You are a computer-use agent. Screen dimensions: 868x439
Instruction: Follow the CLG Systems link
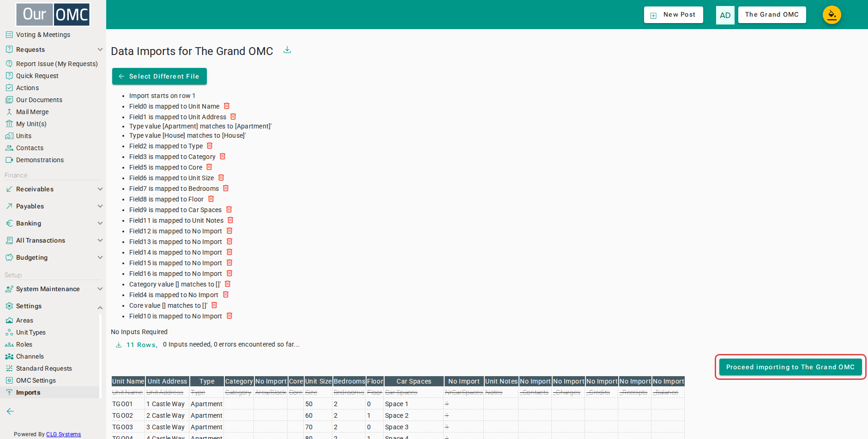click(x=63, y=434)
